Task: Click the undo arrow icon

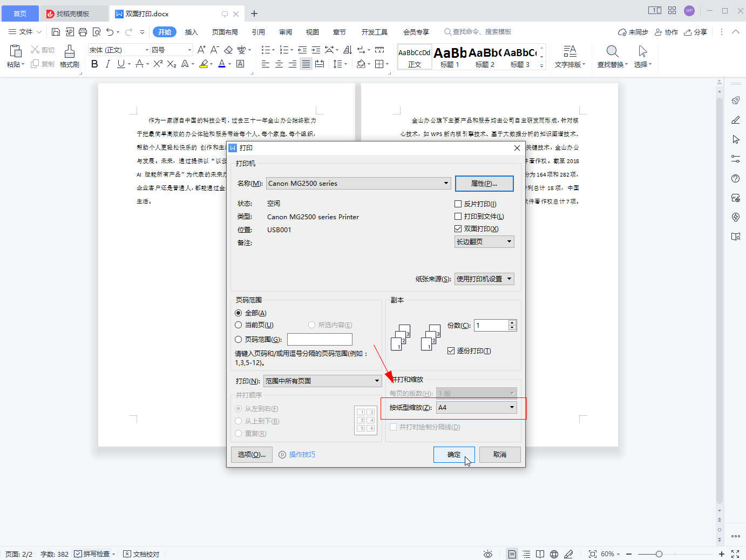Action: click(x=110, y=32)
